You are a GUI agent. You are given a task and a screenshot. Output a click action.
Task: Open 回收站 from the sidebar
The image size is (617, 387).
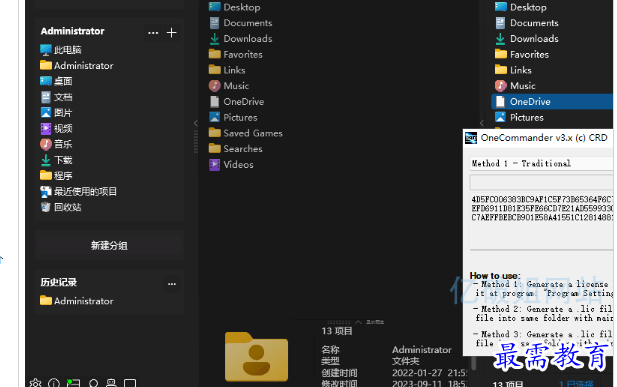[61, 207]
